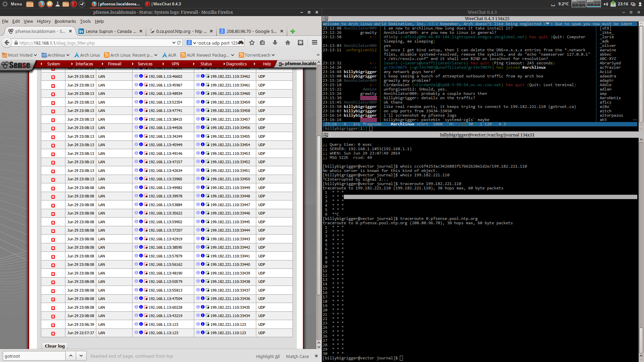644x362 pixels.
Task: Click dark blue info icon beside destination 199.182.221.110:33457
Action: coord(203,119)
